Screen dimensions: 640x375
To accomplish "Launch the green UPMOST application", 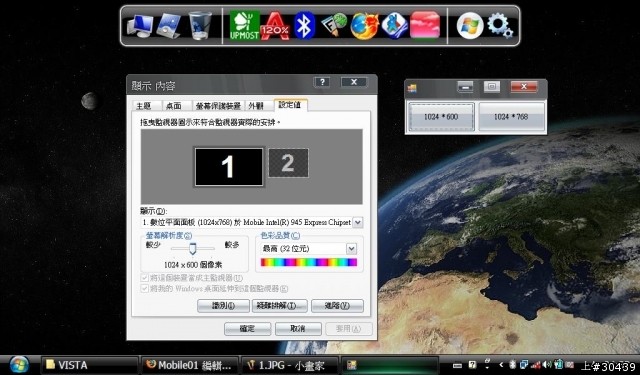I will [x=244, y=25].
